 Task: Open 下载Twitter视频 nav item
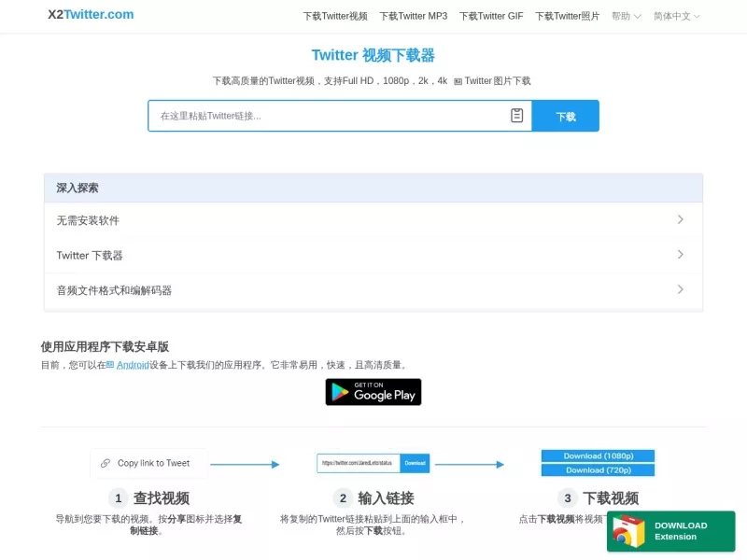point(335,16)
